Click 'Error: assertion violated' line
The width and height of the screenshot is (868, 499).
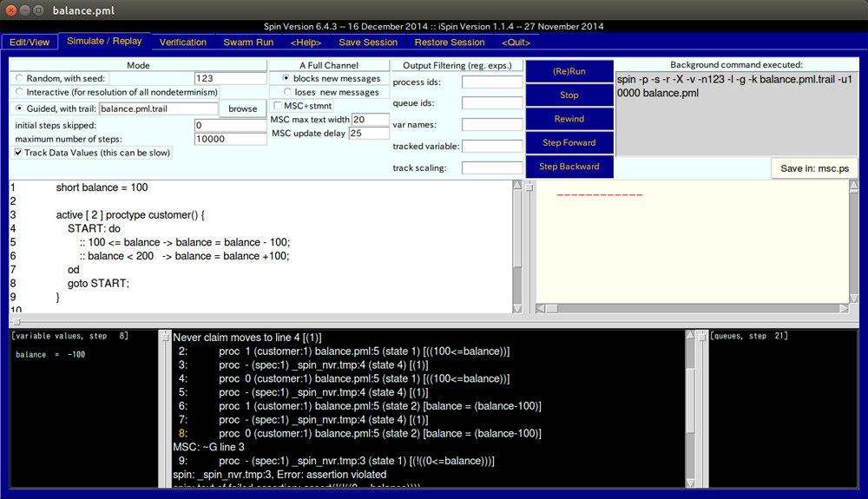279,475
